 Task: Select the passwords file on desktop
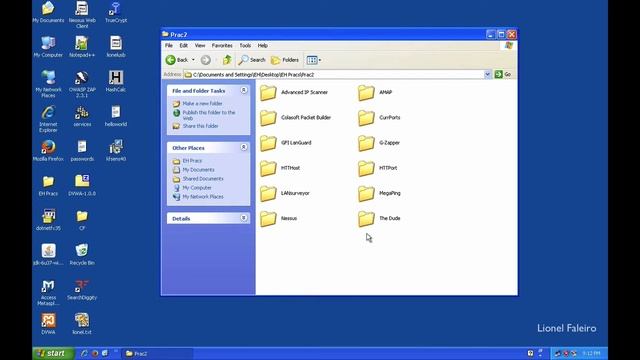coord(82,151)
